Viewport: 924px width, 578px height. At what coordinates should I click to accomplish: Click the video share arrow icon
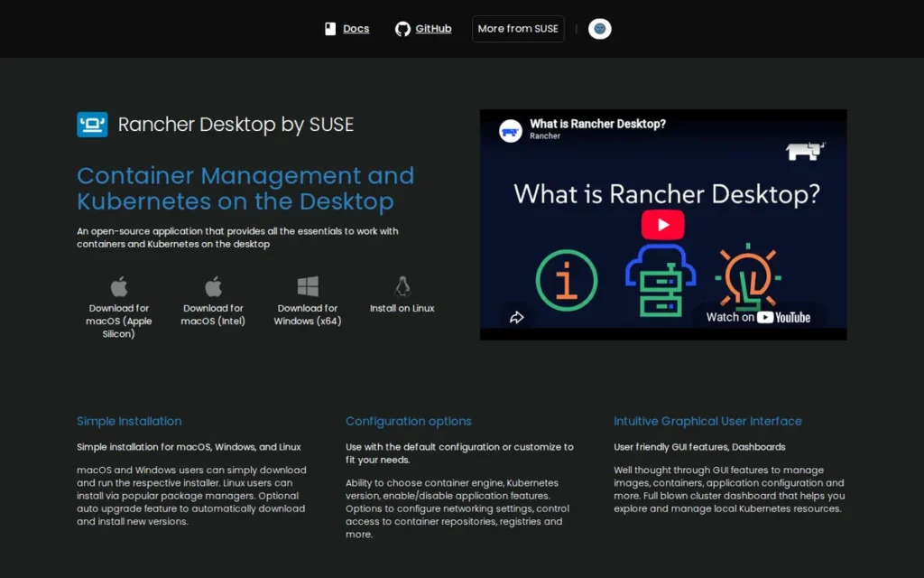[x=516, y=317]
